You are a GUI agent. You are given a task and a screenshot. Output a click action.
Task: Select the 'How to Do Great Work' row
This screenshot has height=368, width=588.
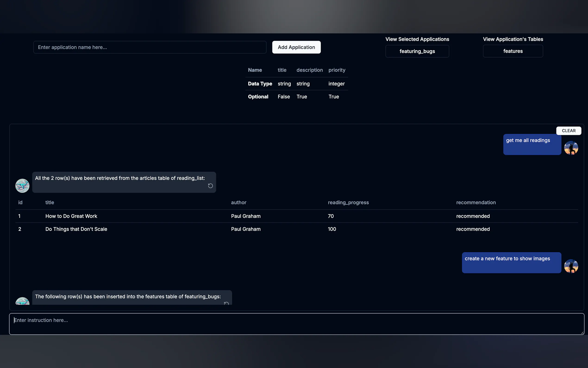pyautogui.click(x=71, y=216)
